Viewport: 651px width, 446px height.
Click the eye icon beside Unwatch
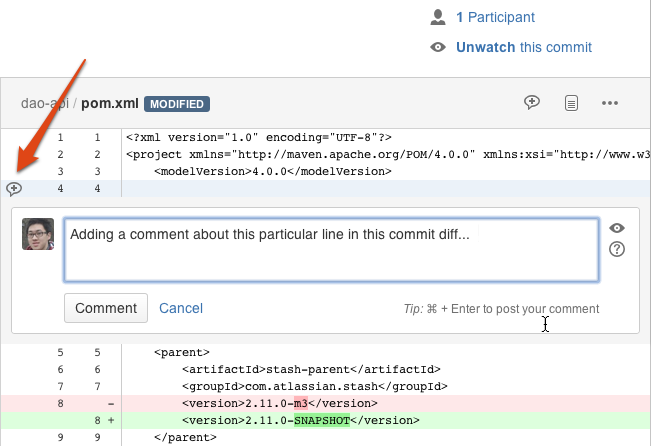click(x=438, y=47)
